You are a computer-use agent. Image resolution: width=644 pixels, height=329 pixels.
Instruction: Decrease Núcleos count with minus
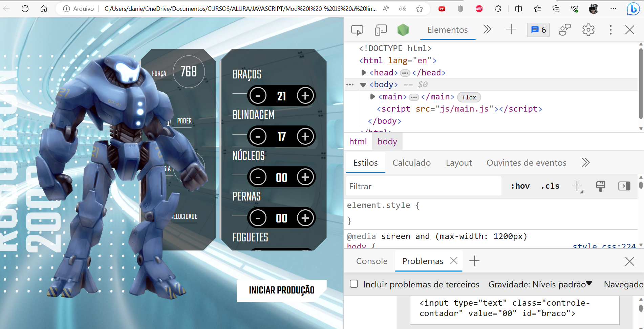258,177
